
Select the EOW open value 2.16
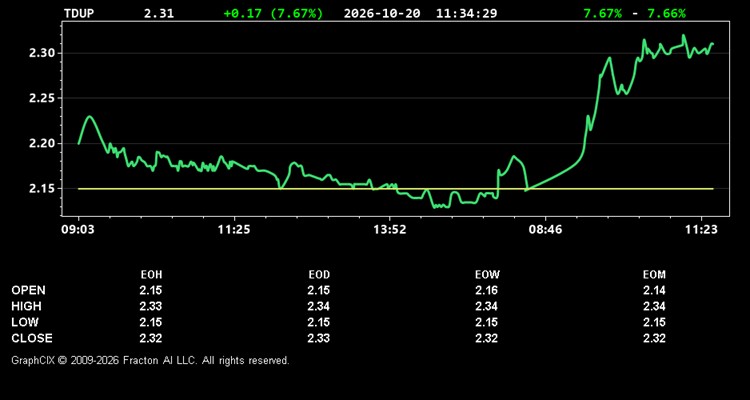pos(486,290)
